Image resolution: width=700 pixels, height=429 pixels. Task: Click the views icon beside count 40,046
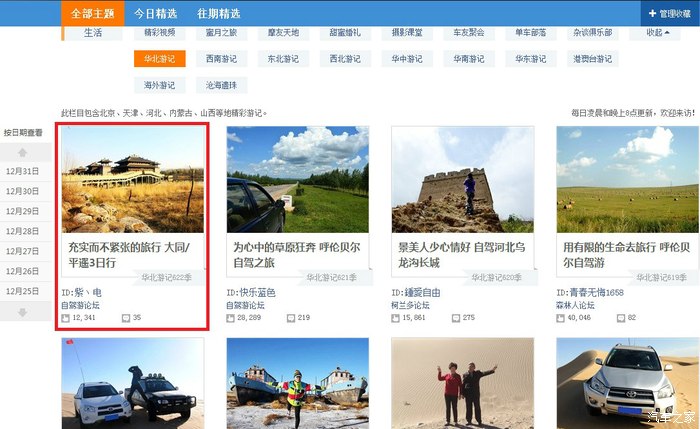click(x=560, y=318)
